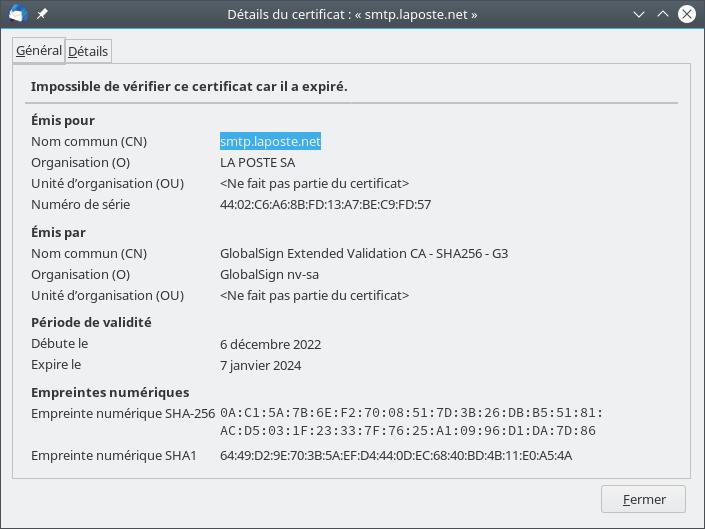
Task: Click the Expire le label
Action: (56, 365)
